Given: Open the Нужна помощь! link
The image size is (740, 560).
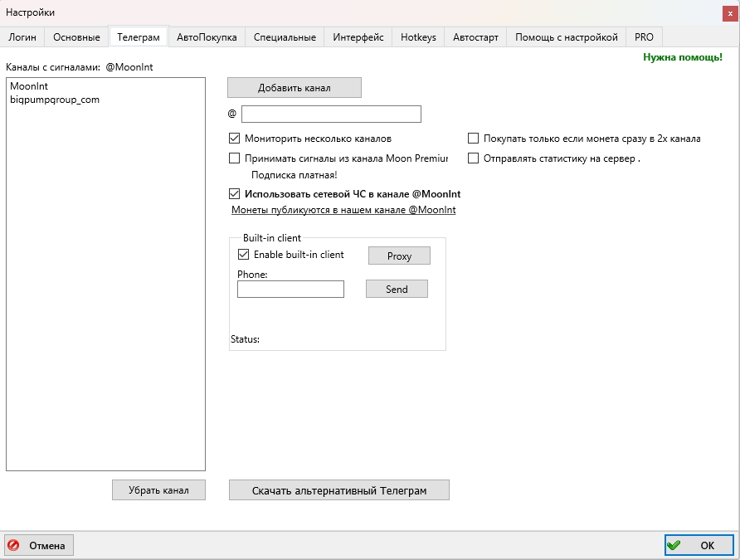Looking at the screenshot, I should point(682,57).
